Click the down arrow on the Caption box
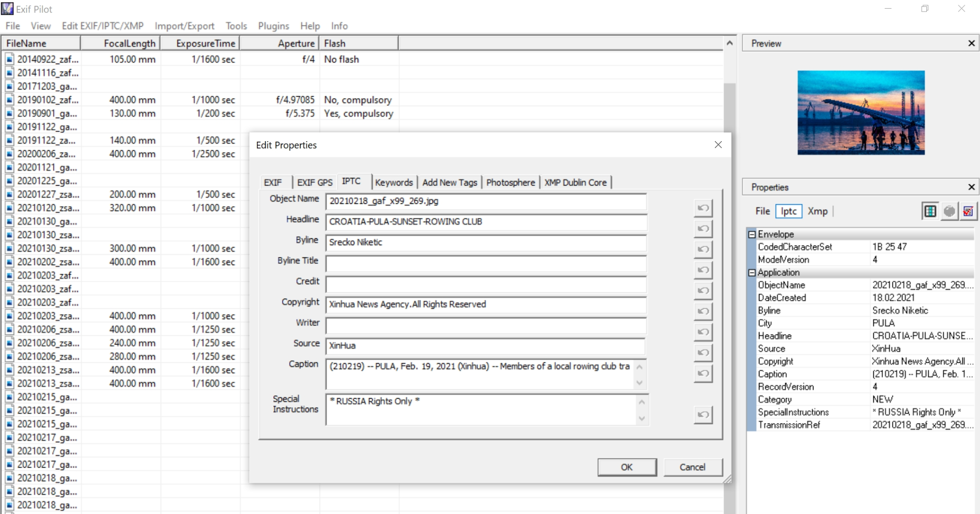The height and width of the screenshot is (514, 980). (640, 383)
